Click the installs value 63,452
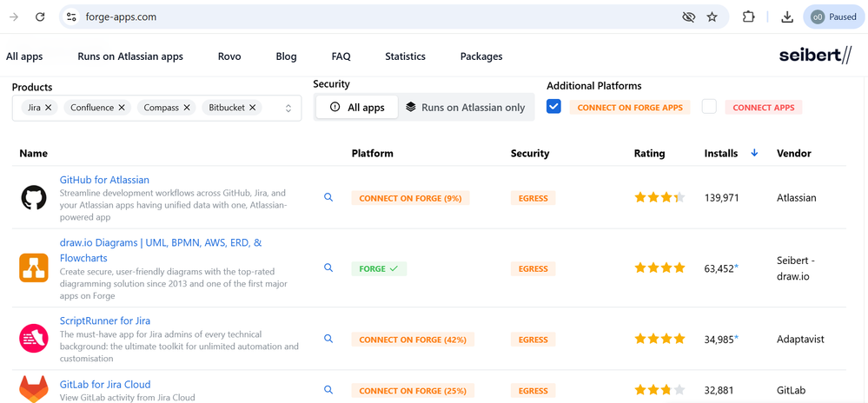The height and width of the screenshot is (403, 868). point(719,268)
